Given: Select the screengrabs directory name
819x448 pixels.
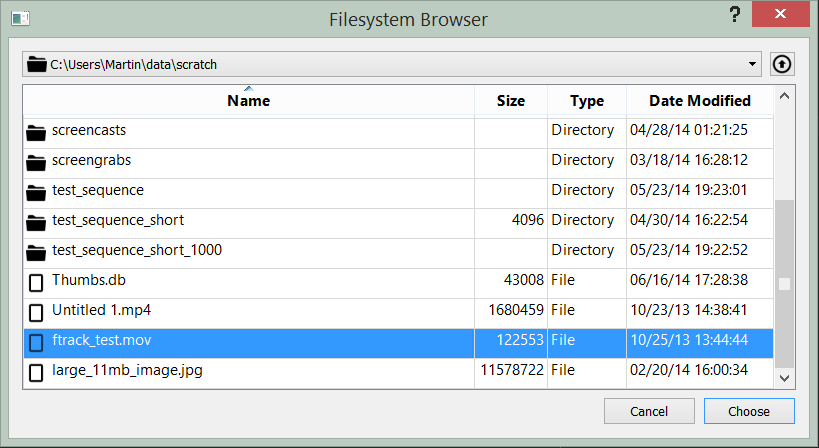Looking at the screenshot, I should [x=91, y=160].
